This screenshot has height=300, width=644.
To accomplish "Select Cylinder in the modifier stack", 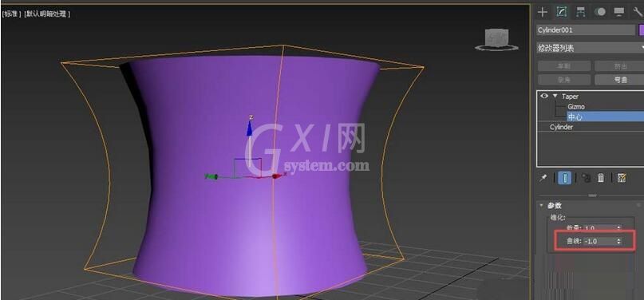I will (561, 127).
